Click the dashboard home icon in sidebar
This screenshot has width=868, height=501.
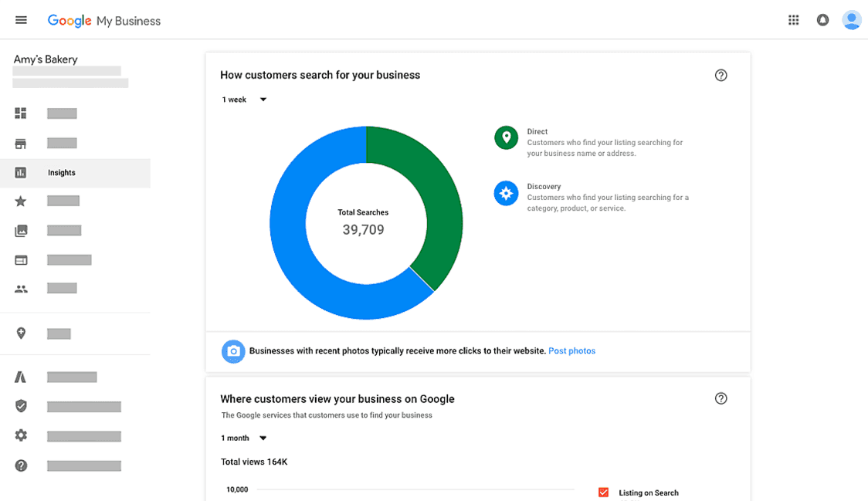pos(21,113)
